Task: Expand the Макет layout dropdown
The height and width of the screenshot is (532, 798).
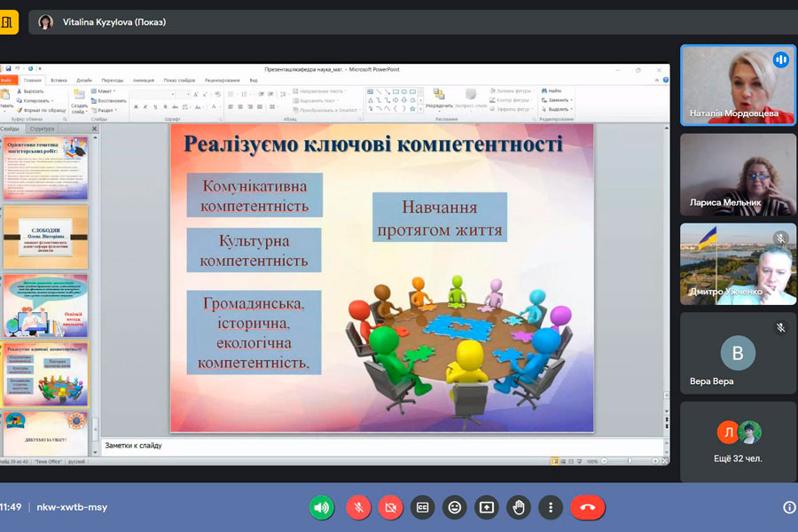Action: coord(105,90)
